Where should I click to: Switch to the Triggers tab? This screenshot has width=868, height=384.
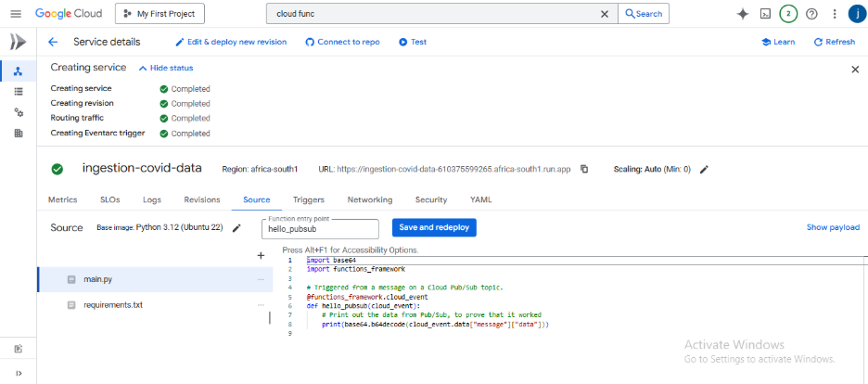[308, 199]
